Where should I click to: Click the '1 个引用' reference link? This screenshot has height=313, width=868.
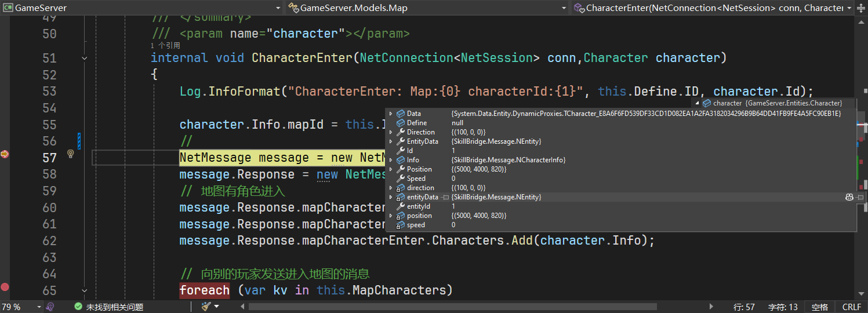coord(165,45)
